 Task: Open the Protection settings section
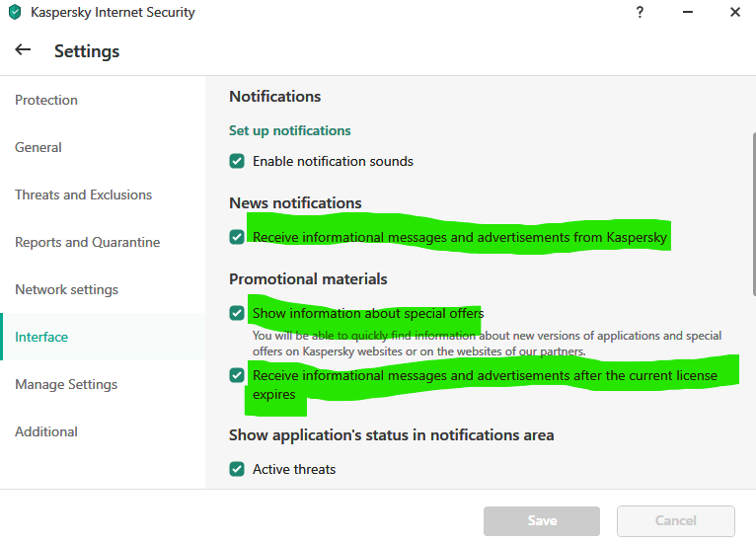[103, 100]
